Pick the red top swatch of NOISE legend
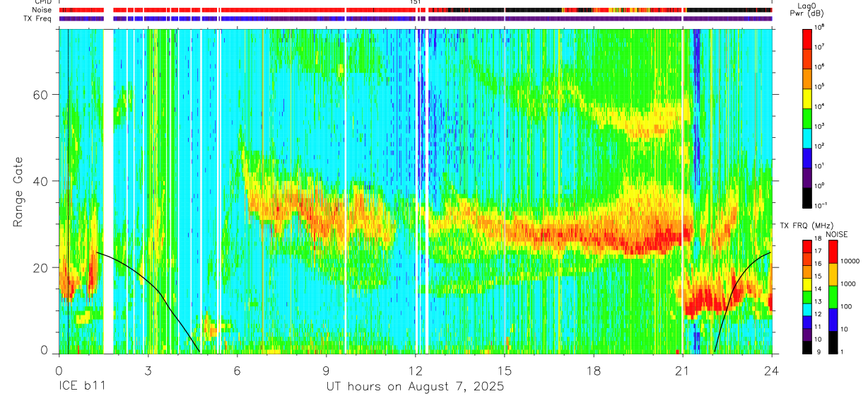This screenshot has width=868, height=401. coord(833,251)
